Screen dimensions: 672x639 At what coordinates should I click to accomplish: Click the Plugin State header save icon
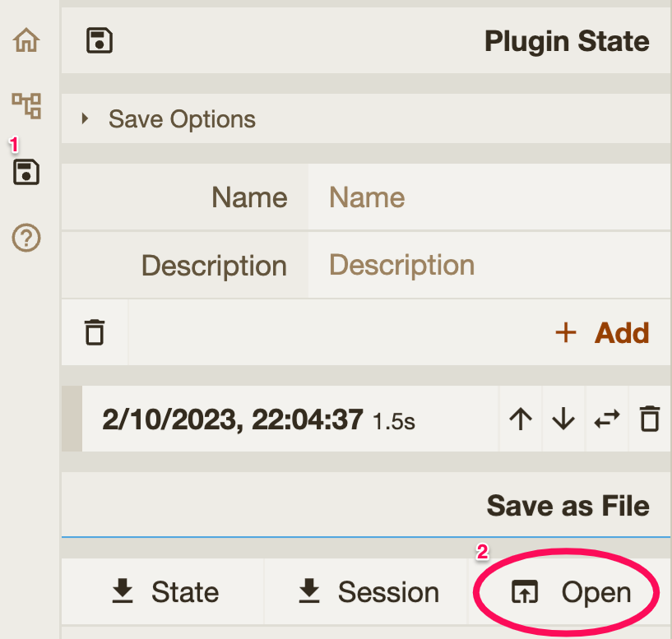pyautogui.click(x=100, y=41)
